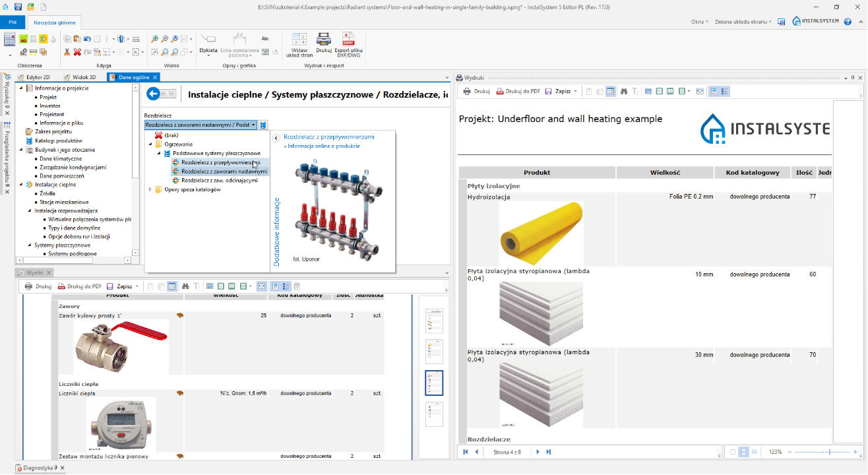The width and height of the screenshot is (868, 475).
Task: Click zoom plus button in Wydruki status bar
Action: pyautogui.click(x=855, y=452)
